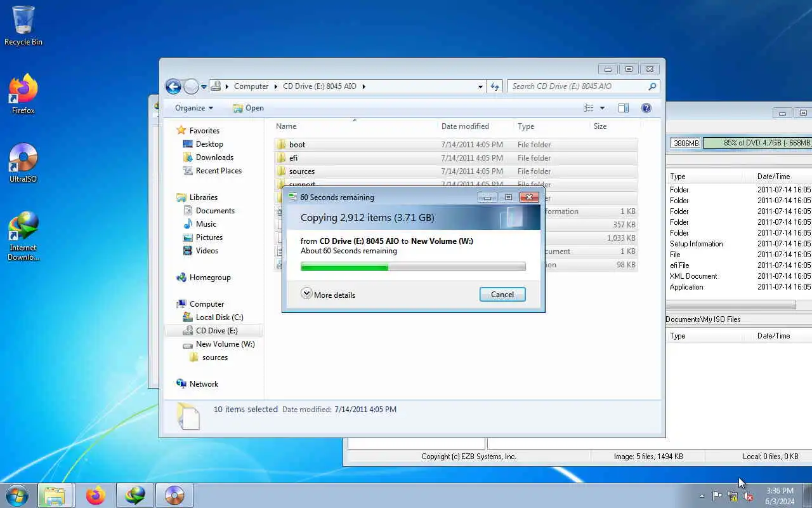812x508 pixels.
Task: Open the Videos library
Action: pos(207,251)
